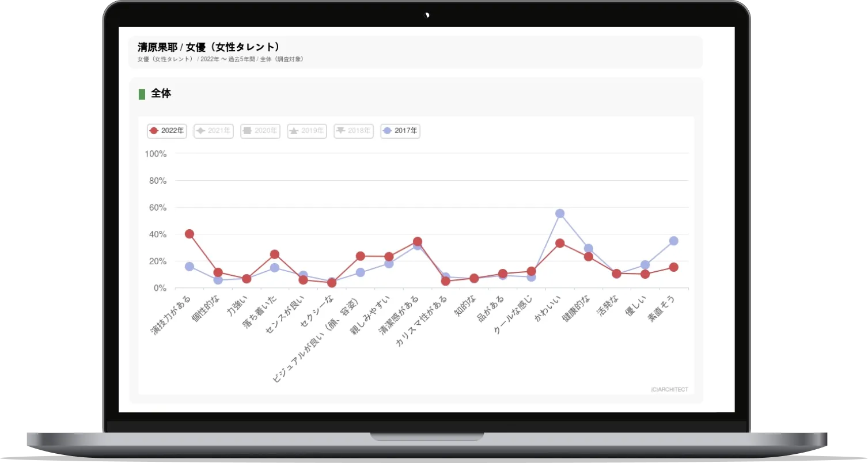Click the 2017 blue point above かわいい
The image size is (868, 463).
point(560,214)
